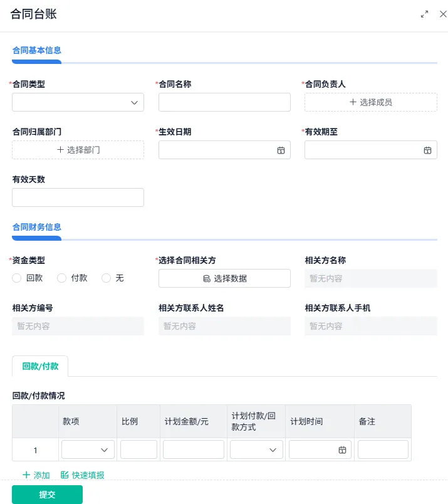The height and width of the screenshot is (504, 448).
Task: Switch to the 回款/付款 tab
Action: tap(40, 366)
